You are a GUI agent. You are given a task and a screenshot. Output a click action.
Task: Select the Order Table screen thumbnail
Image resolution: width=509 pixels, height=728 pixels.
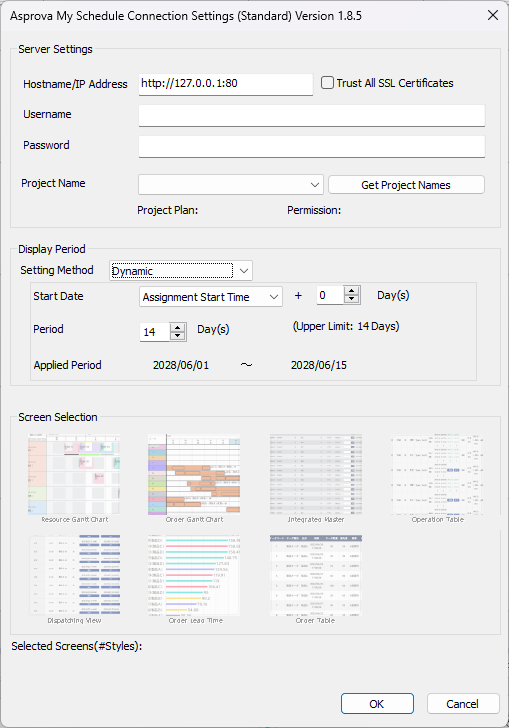tap(316, 576)
